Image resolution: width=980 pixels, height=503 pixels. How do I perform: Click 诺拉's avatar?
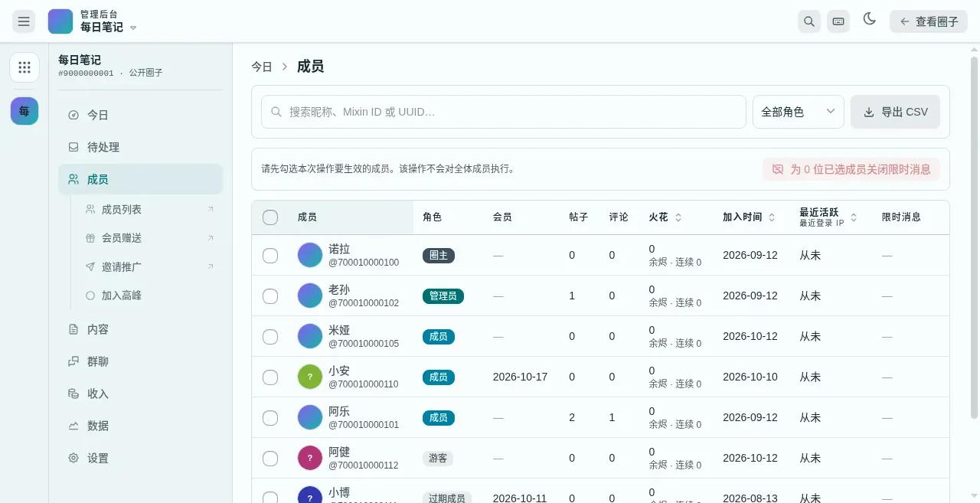tap(310, 255)
